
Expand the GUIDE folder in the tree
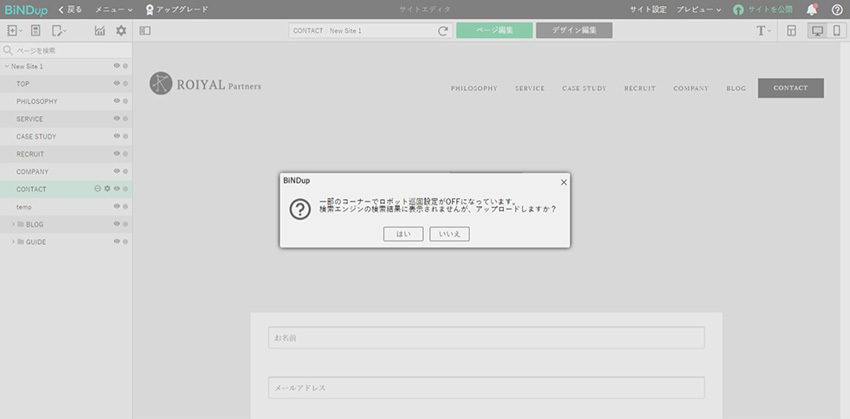14,242
